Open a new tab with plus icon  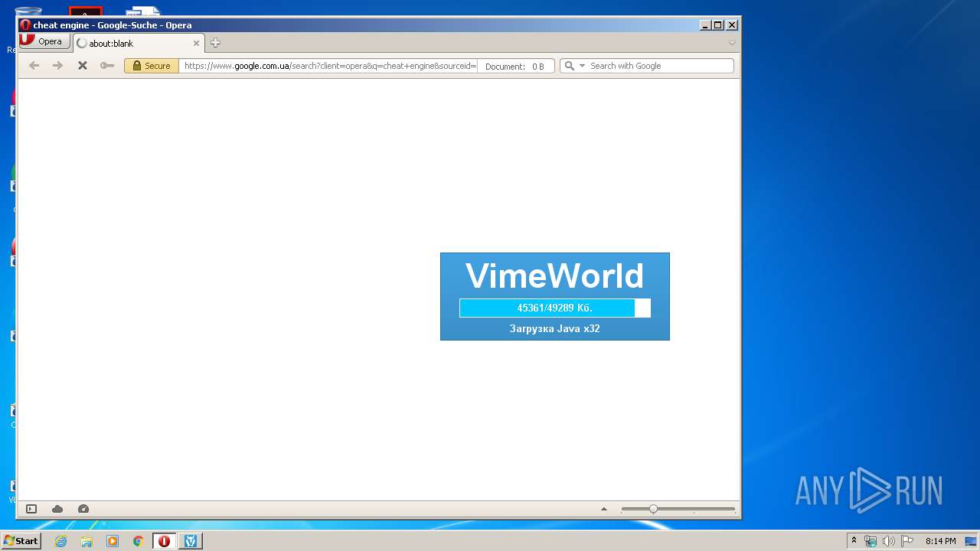click(x=215, y=43)
